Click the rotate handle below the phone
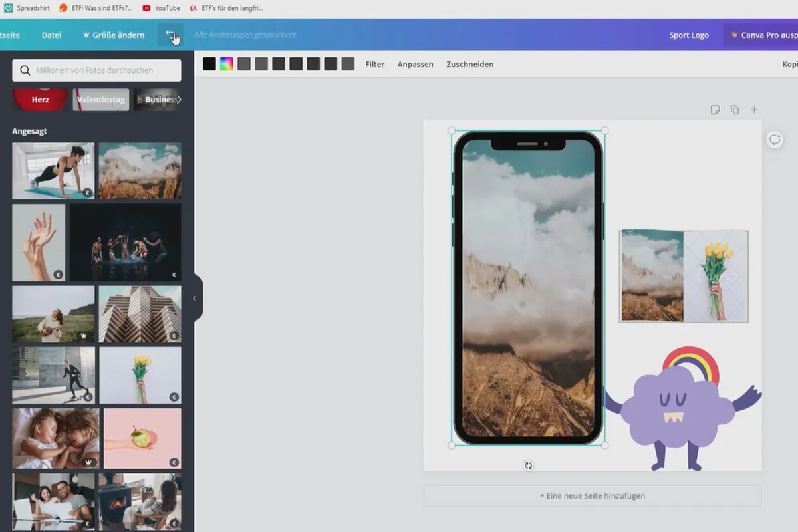Image resolution: width=798 pixels, height=532 pixels. (x=528, y=465)
